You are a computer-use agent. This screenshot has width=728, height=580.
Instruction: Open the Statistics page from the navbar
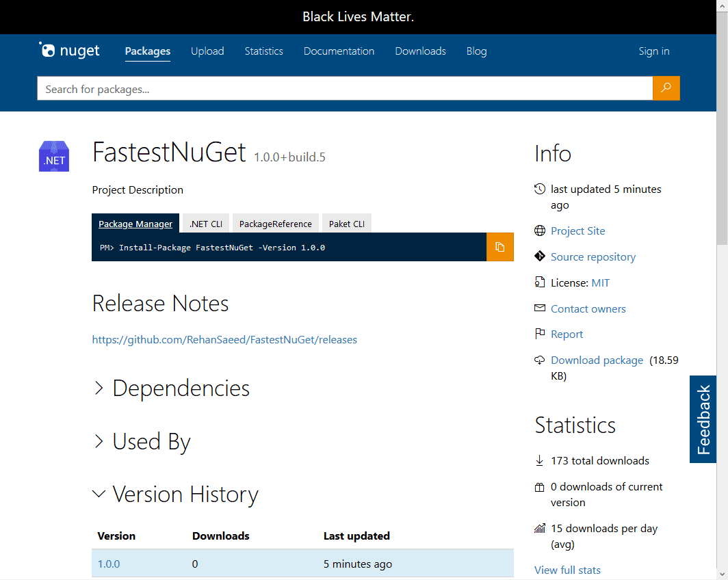click(263, 51)
